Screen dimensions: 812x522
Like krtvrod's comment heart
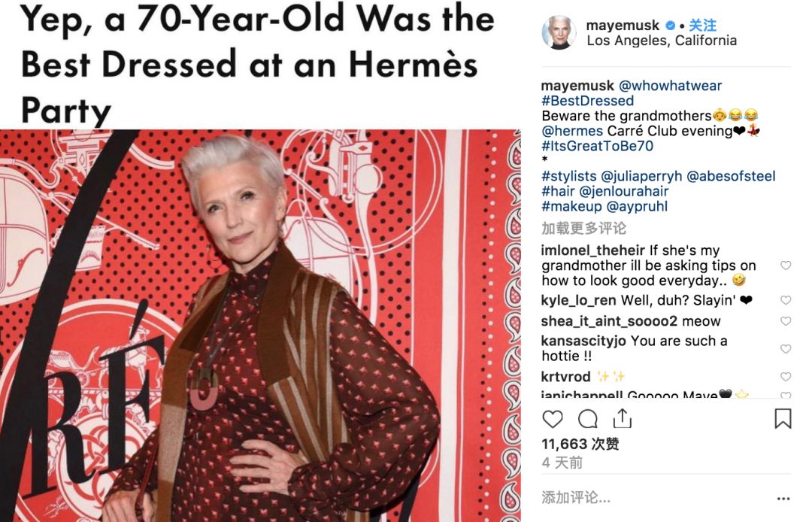786,377
